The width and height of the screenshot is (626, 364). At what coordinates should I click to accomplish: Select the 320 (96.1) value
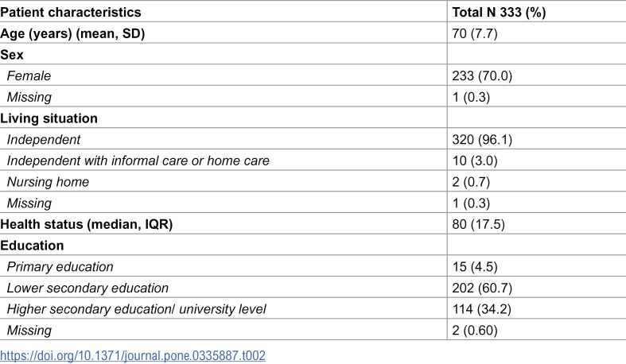tap(482, 140)
